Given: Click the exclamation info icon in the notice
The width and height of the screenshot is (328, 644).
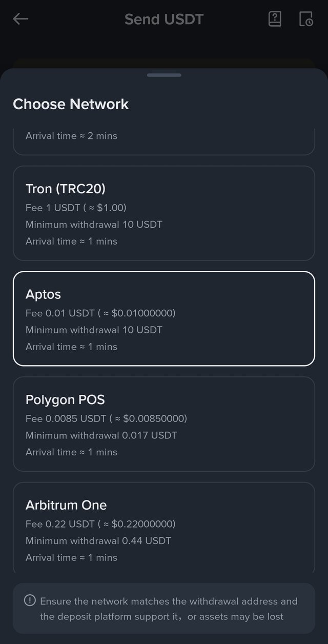Looking at the screenshot, I should coord(30,600).
